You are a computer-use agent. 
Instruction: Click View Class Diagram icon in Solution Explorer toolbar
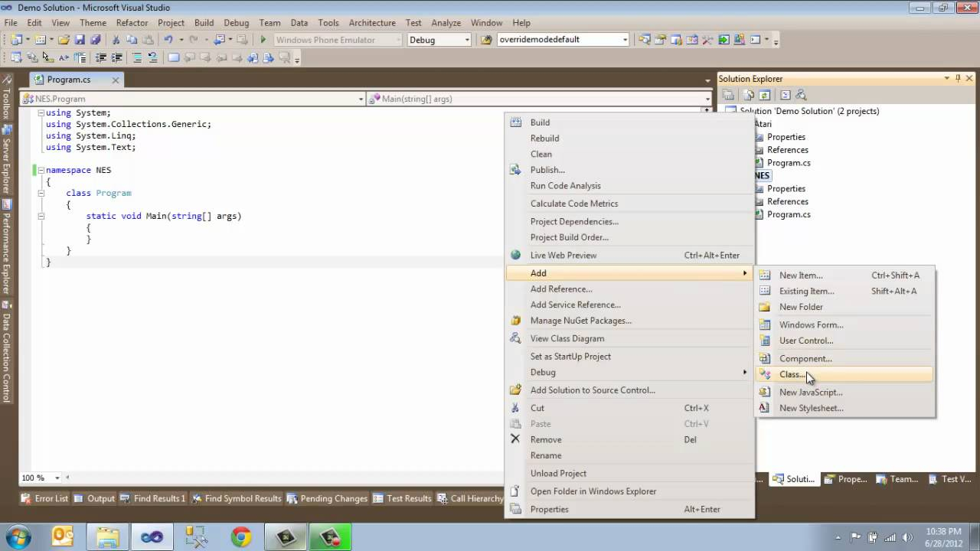pos(801,95)
